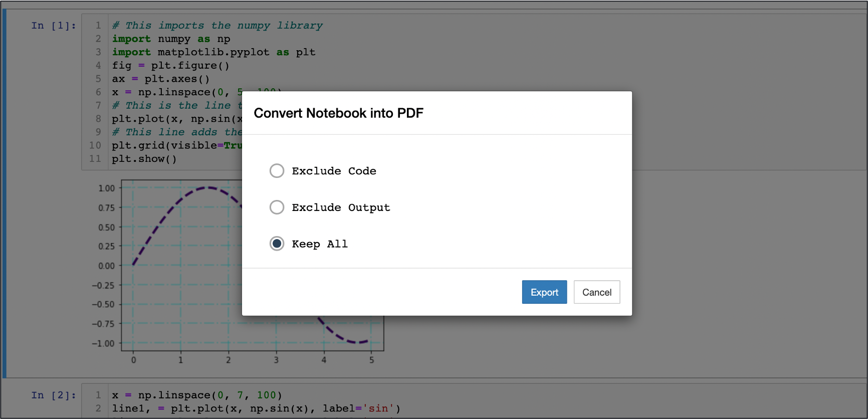Select the Keep All radio button
This screenshot has height=419, width=868.
pyautogui.click(x=277, y=244)
